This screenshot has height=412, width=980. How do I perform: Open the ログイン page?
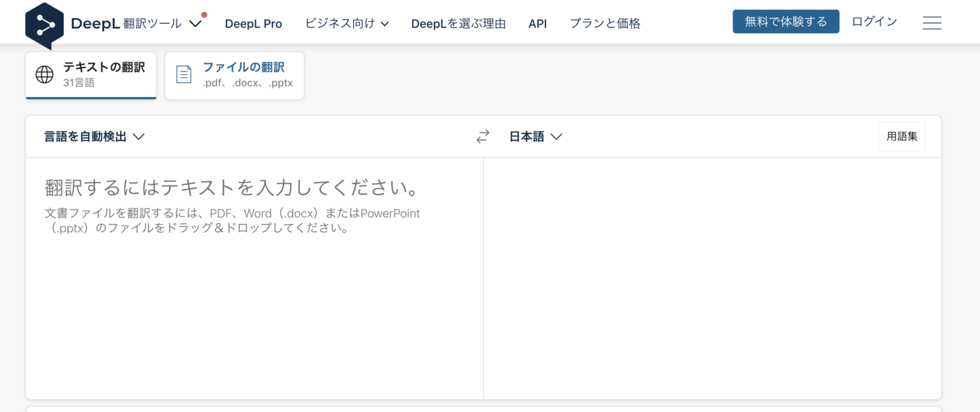click(873, 22)
